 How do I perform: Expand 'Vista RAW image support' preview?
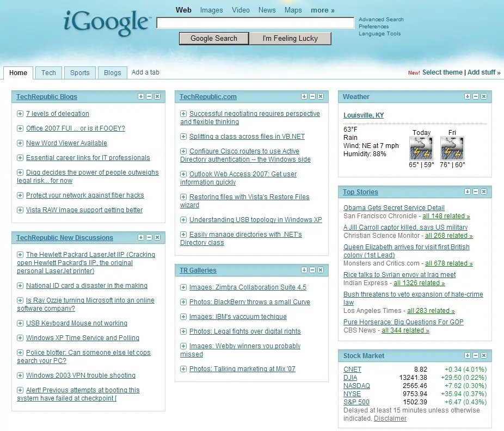tap(20, 210)
